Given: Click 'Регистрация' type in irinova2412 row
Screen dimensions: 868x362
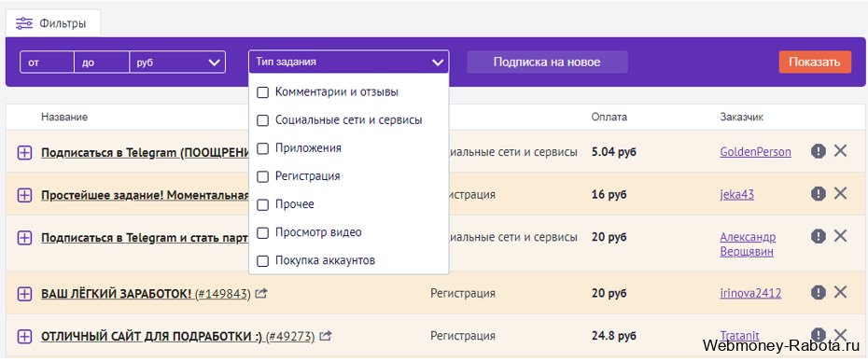Looking at the screenshot, I should (x=463, y=293).
